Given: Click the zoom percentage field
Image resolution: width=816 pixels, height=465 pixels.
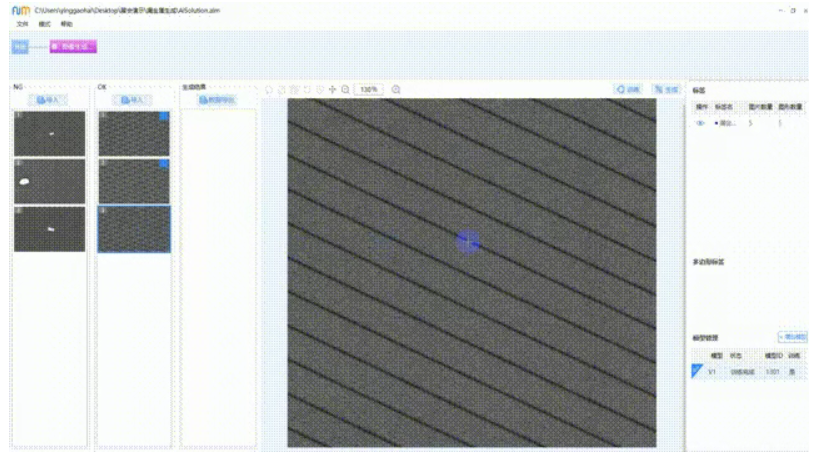Looking at the screenshot, I should pyautogui.click(x=368, y=89).
